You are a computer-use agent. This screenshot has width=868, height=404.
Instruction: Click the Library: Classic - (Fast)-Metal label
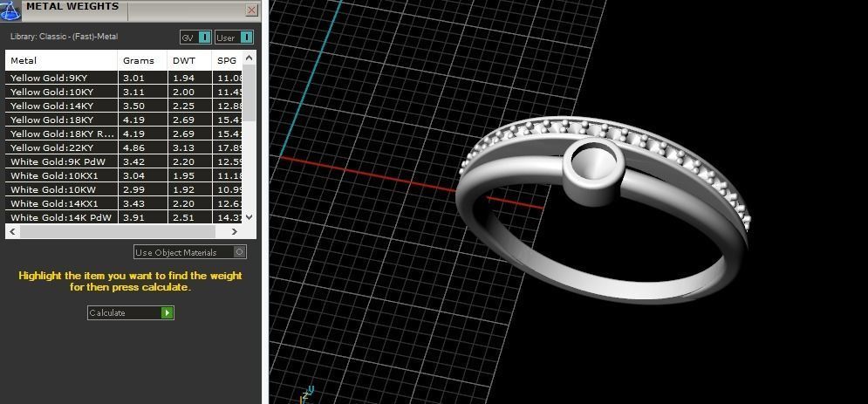pyautogui.click(x=65, y=37)
